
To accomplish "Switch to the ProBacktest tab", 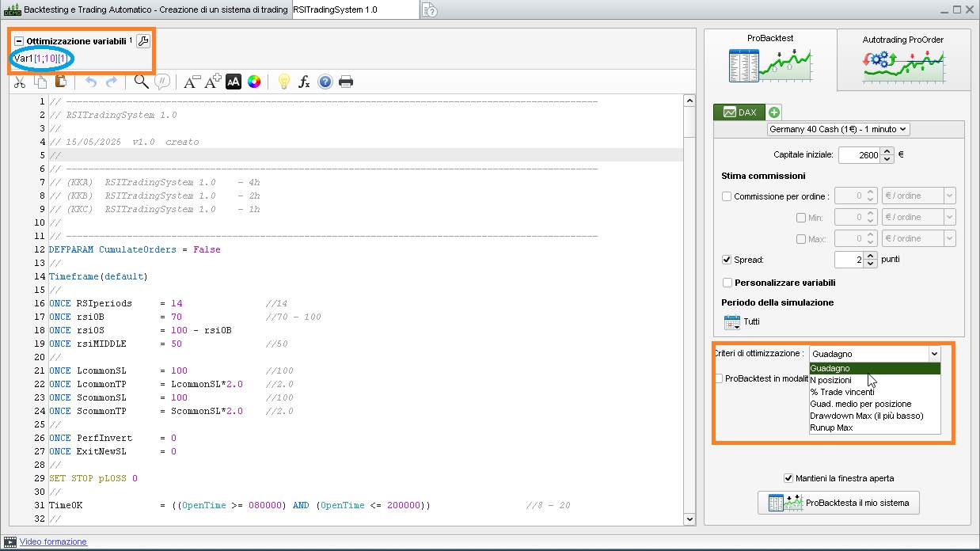I will [769, 59].
